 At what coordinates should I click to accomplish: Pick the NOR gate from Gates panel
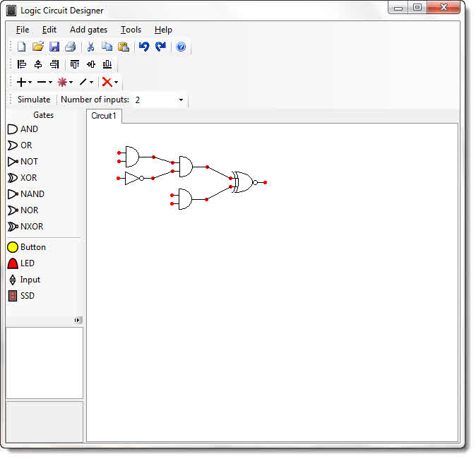[x=23, y=210]
